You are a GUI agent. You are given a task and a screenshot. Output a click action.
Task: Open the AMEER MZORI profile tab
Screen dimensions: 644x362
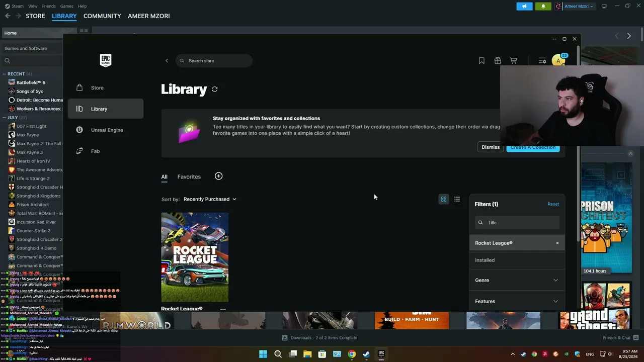(149, 16)
